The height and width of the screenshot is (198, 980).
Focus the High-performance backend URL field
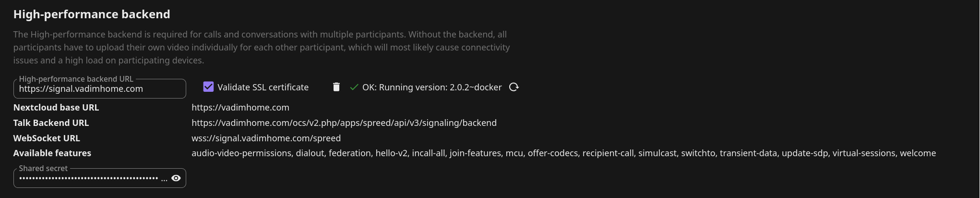100,89
